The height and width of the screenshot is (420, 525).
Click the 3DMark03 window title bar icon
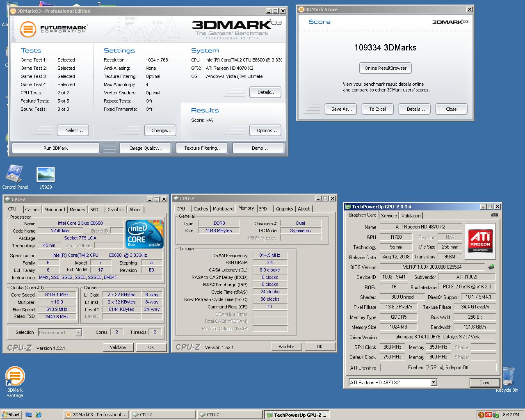[x=13, y=11]
